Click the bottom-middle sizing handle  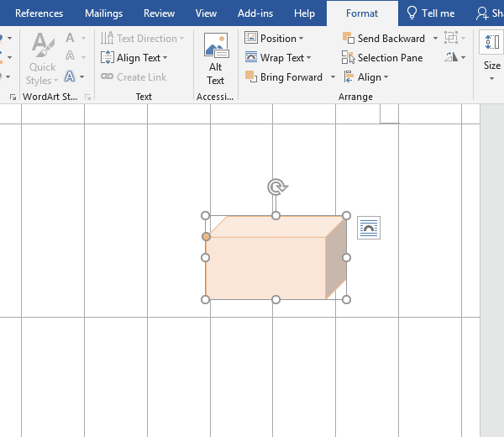point(276,300)
